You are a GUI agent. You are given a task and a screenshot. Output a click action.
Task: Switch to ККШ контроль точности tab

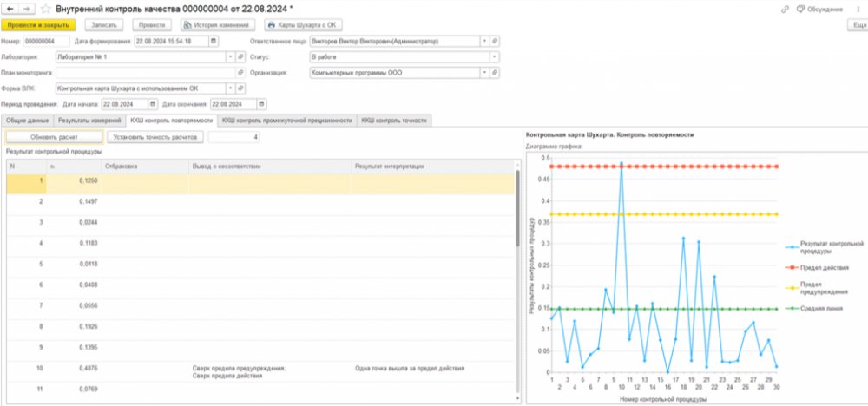394,120
